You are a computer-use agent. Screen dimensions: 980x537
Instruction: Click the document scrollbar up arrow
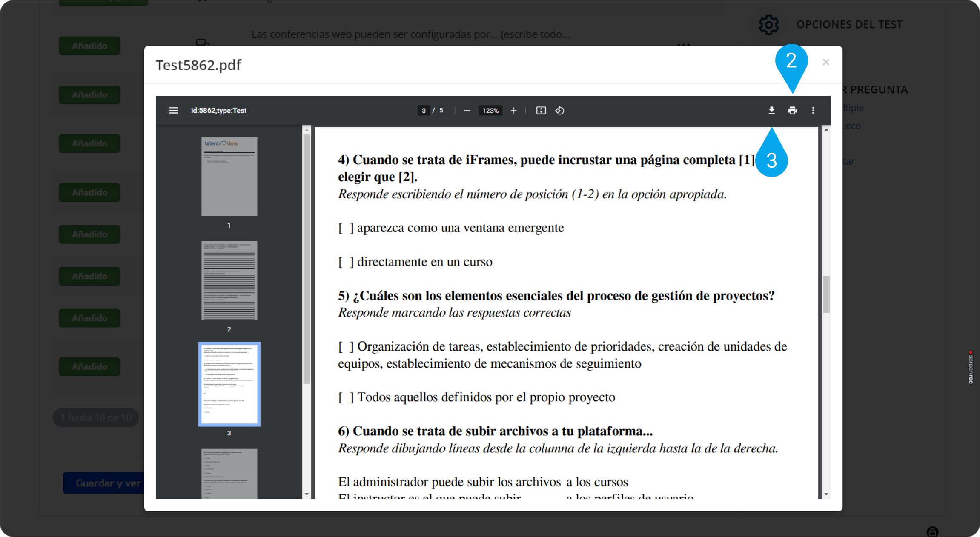(x=826, y=129)
